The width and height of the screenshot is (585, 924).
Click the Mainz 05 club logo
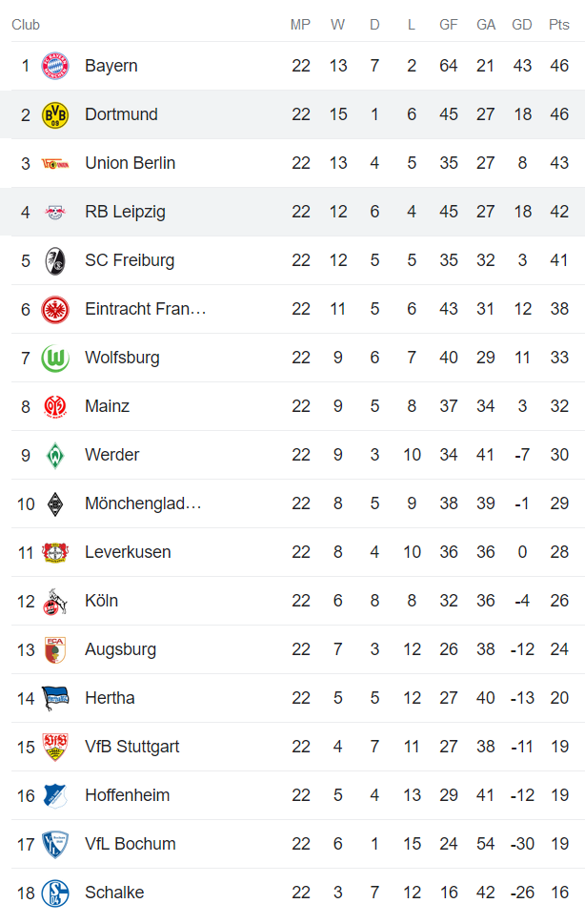click(x=55, y=406)
